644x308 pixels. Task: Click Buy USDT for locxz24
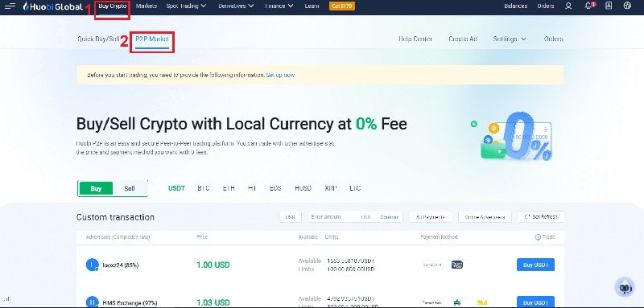(535, 265)
